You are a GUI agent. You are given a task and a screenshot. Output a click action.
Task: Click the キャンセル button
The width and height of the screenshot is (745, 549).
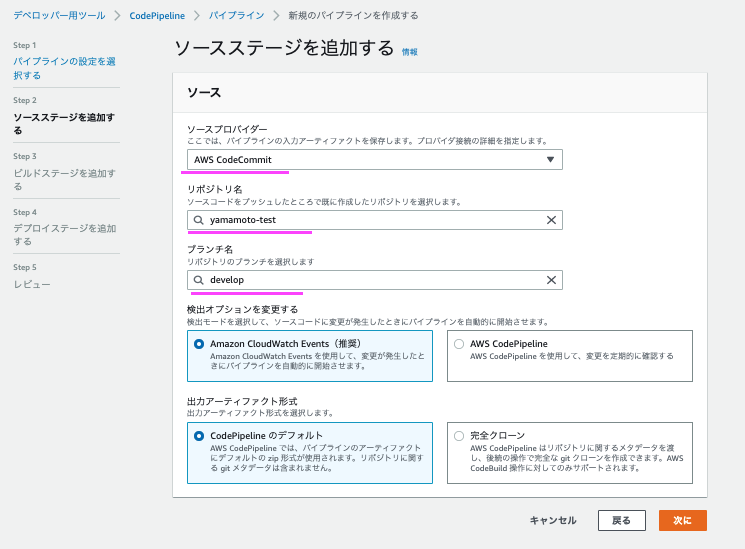553,520
